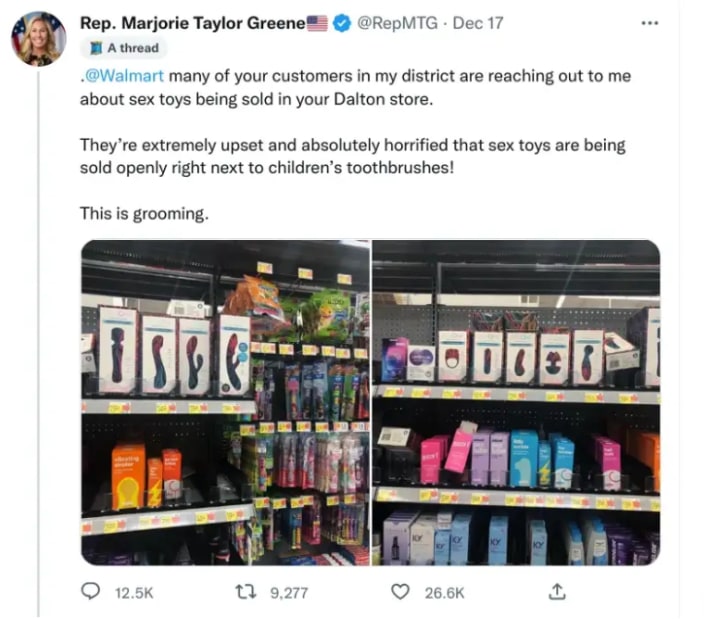Screen dimensions: 720x619
Task: Click the reply speech bubble icon
Action: pos(90,591)
